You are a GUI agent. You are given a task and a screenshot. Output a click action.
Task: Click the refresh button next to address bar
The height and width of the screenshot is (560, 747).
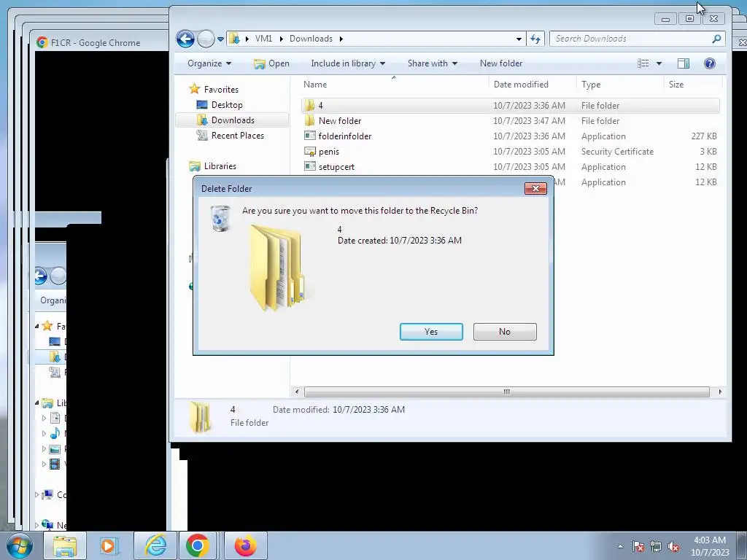coord(535,39)
